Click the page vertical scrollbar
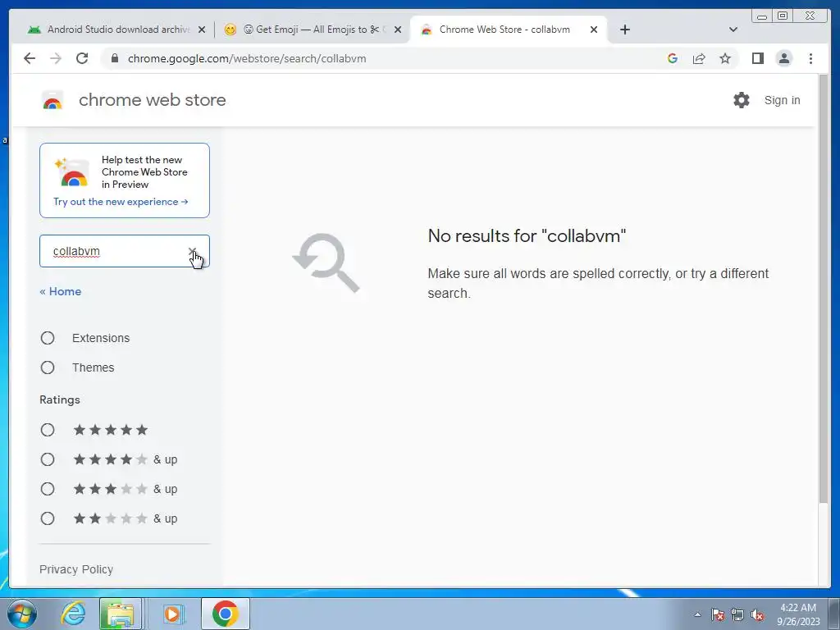The width and height of the screenshot is (840, 630). tap(824, 290)
